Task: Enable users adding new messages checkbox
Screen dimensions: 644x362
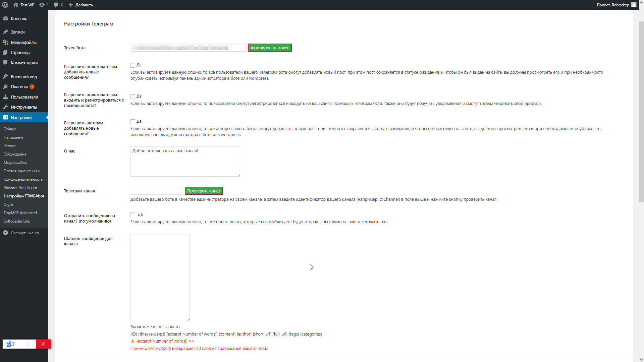Action: tap(133, 65)
